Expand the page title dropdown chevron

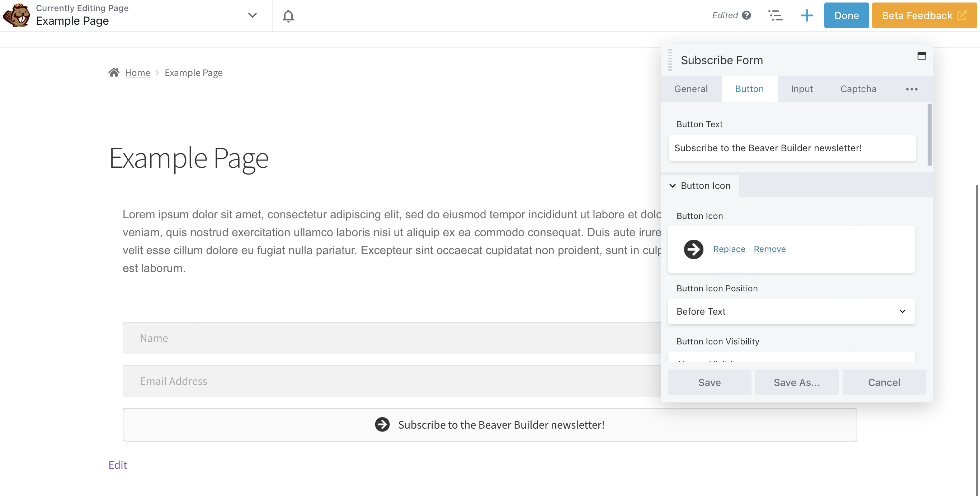click(252, 15)
